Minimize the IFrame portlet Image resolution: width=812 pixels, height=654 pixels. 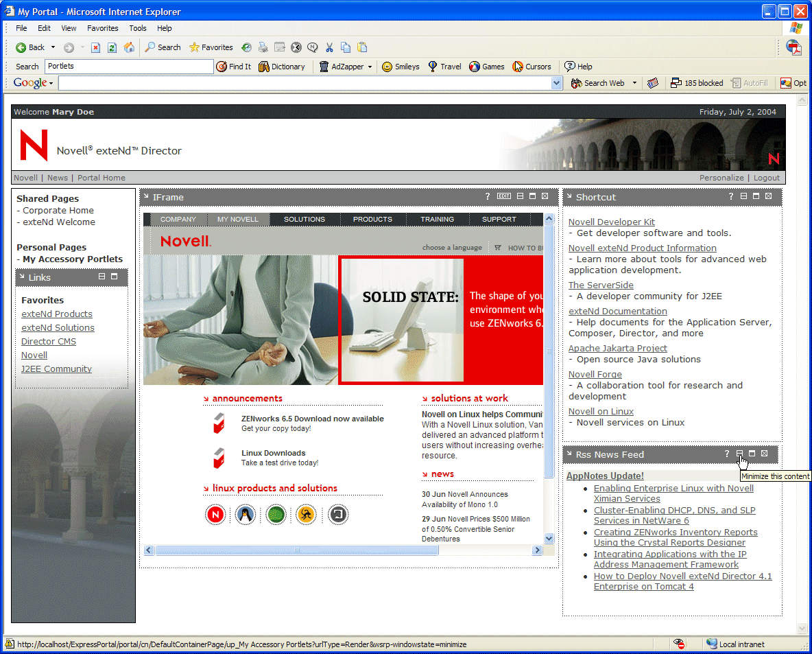click(520, 196)
